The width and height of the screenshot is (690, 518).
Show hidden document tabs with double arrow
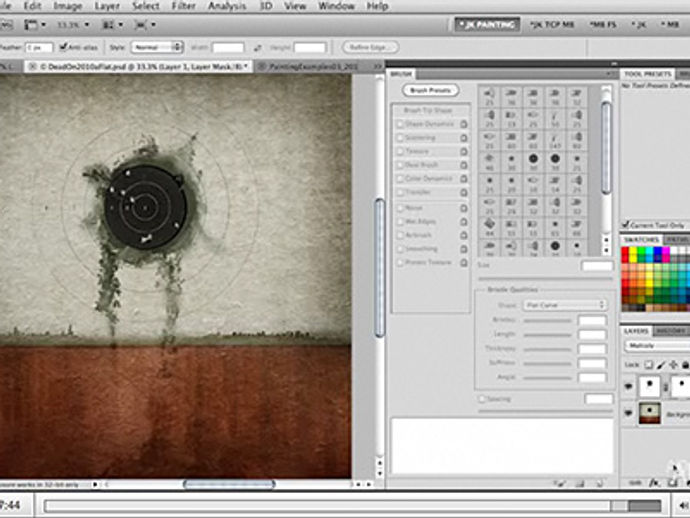[x=378, y=66]
